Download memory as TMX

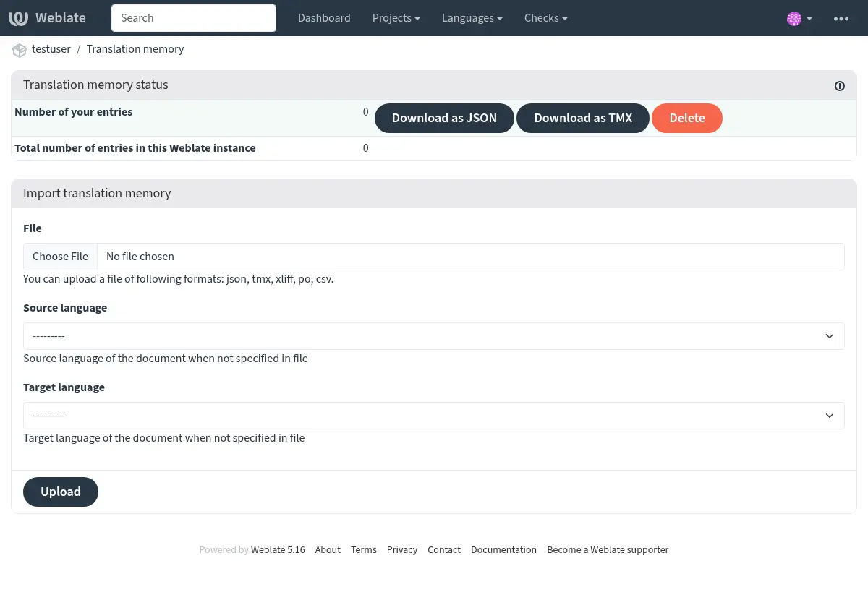583,119
